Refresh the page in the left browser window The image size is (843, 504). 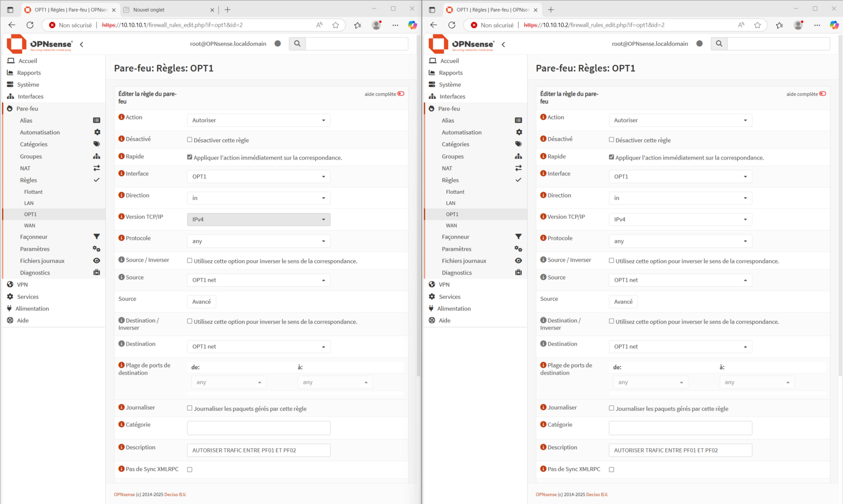[30, 25]
